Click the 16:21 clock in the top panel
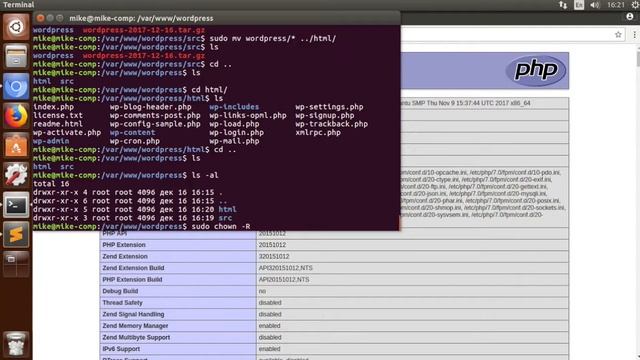 point(616,5)
